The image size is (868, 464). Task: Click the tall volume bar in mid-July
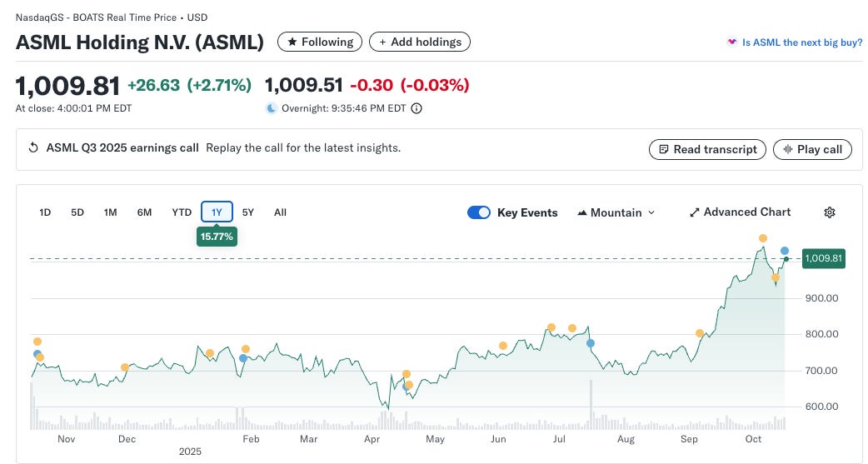591,404
